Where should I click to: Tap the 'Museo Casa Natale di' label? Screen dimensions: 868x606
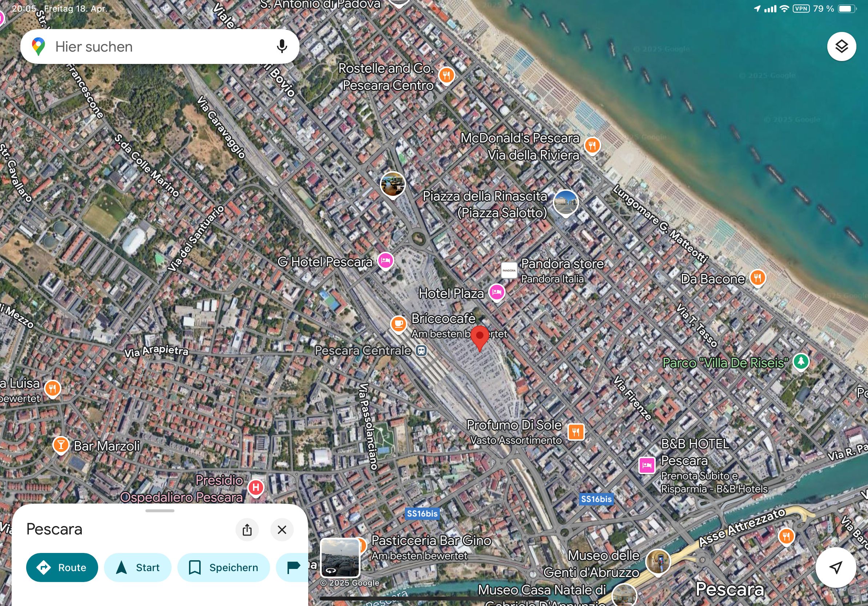coord(541,589)
